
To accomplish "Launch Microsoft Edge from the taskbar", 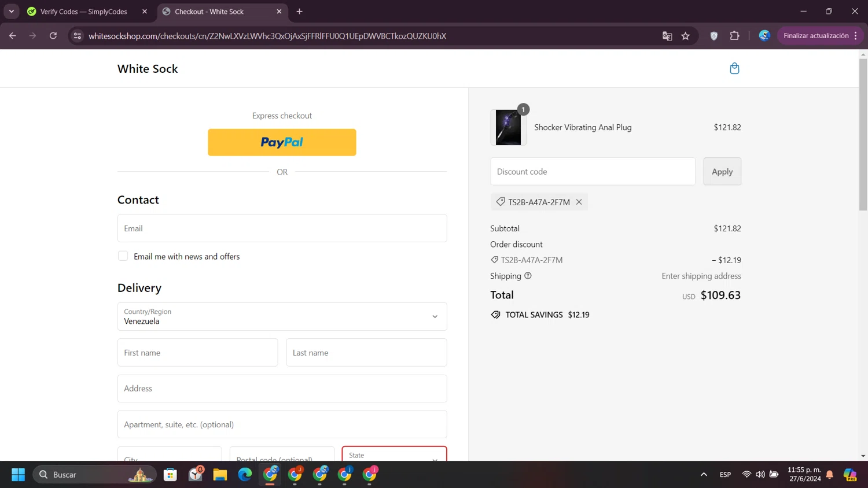I will pyautogui.click(x=245, y=475).
